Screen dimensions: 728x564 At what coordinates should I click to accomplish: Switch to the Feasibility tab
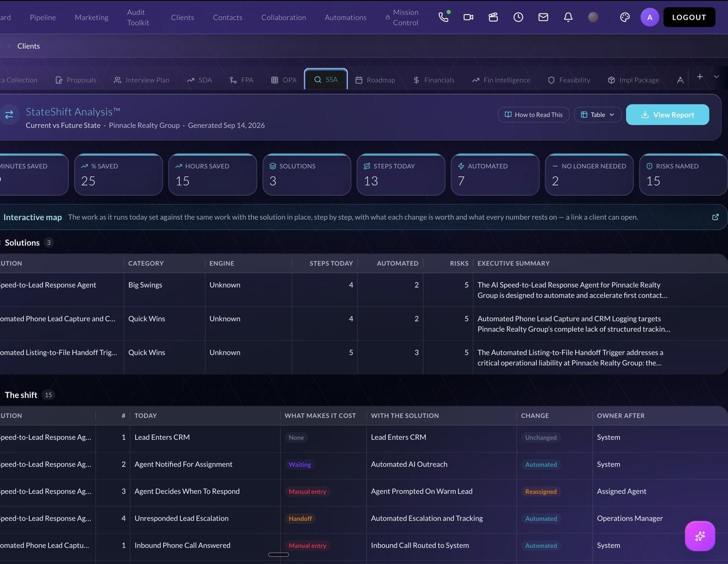(569, 80)
